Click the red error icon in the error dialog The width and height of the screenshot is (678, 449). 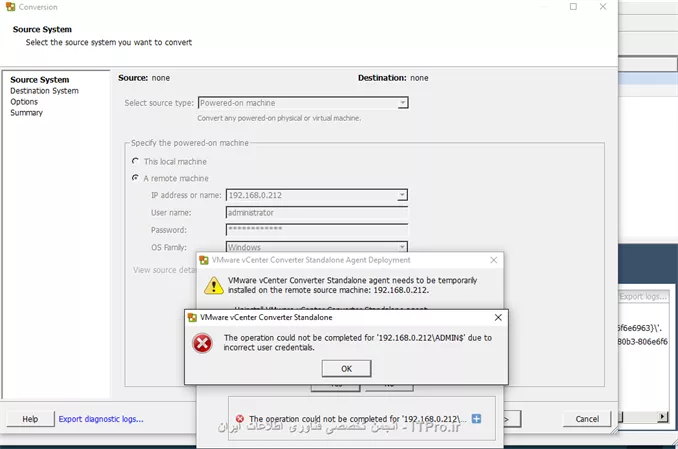[202, 343]
